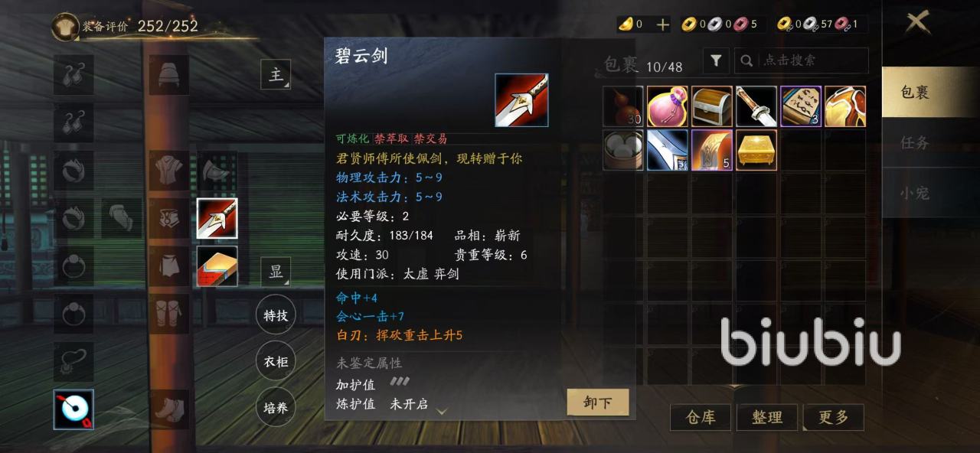Click the 点击搜索 search field
The image size is (980, 453).
(x=802, y=60)
